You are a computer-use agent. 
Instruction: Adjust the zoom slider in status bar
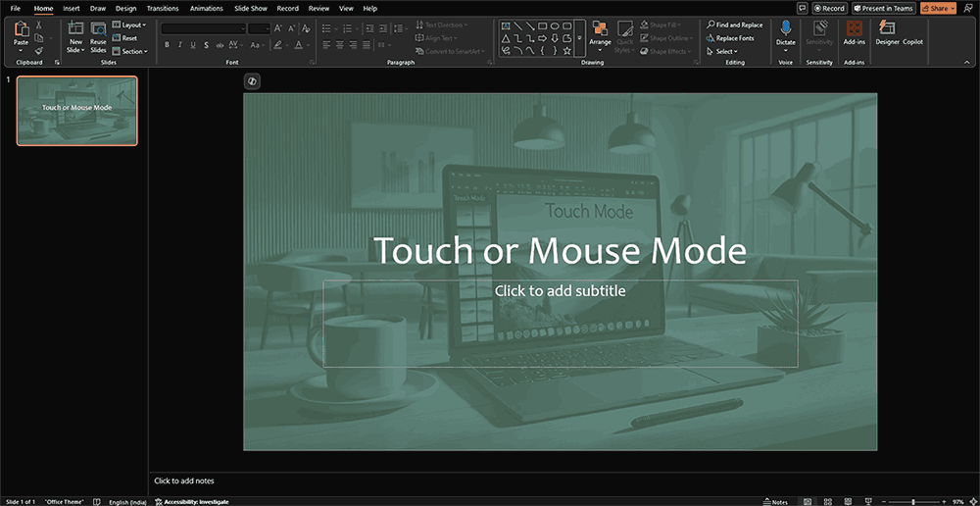[x=913, y=502]
